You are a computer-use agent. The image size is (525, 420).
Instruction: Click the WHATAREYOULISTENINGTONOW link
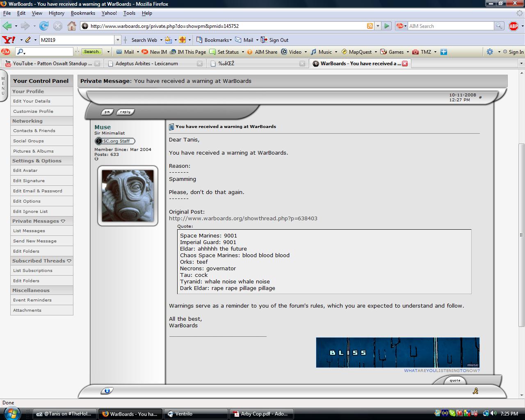click(442, 370)
